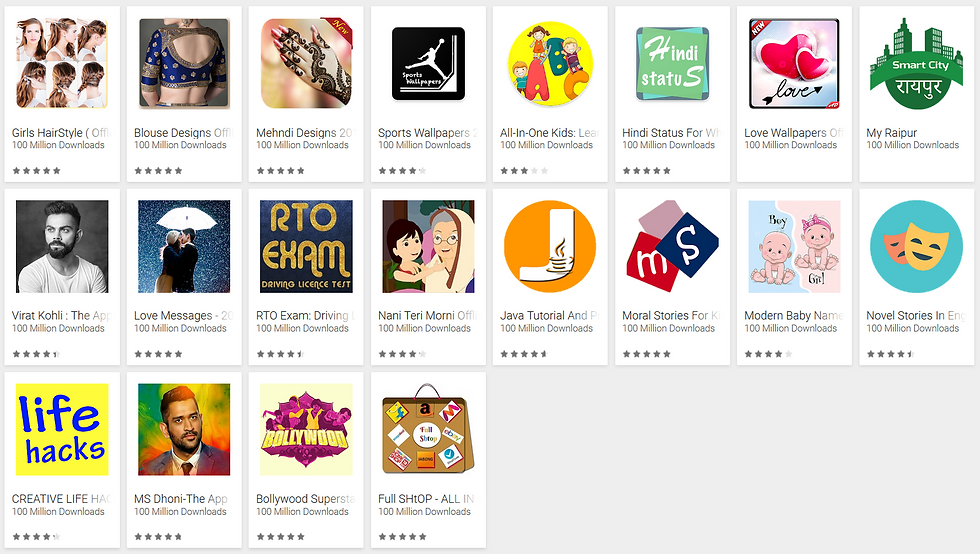Open the RTO Exam driving test icon
The height and width of the screenshot is (554, 980).
(x=306, y=246)
